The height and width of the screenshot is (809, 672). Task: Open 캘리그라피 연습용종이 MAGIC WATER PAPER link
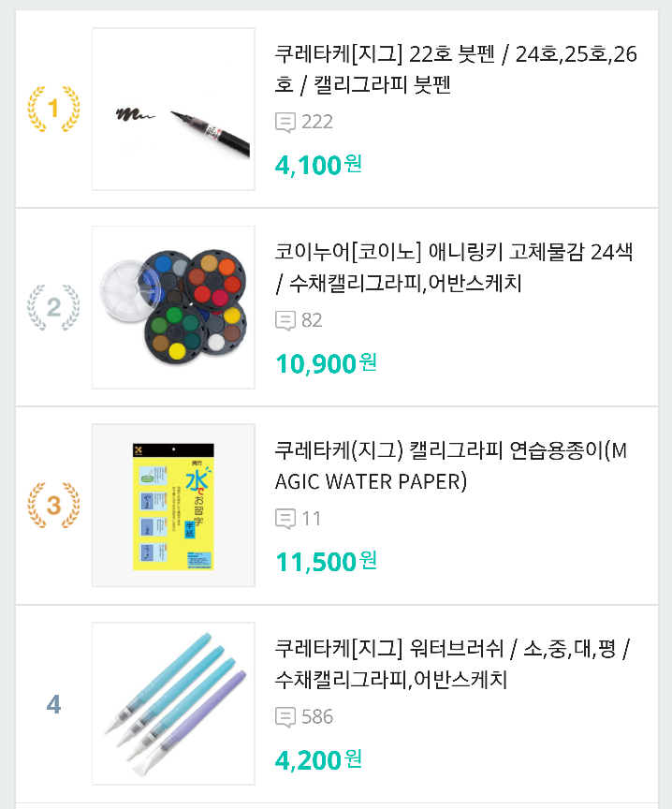[x=451, y=465]
